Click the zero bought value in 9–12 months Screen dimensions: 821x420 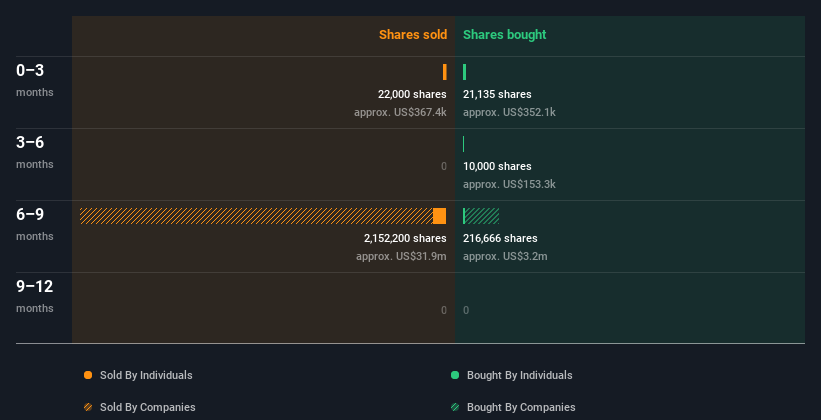pos(466,310)
